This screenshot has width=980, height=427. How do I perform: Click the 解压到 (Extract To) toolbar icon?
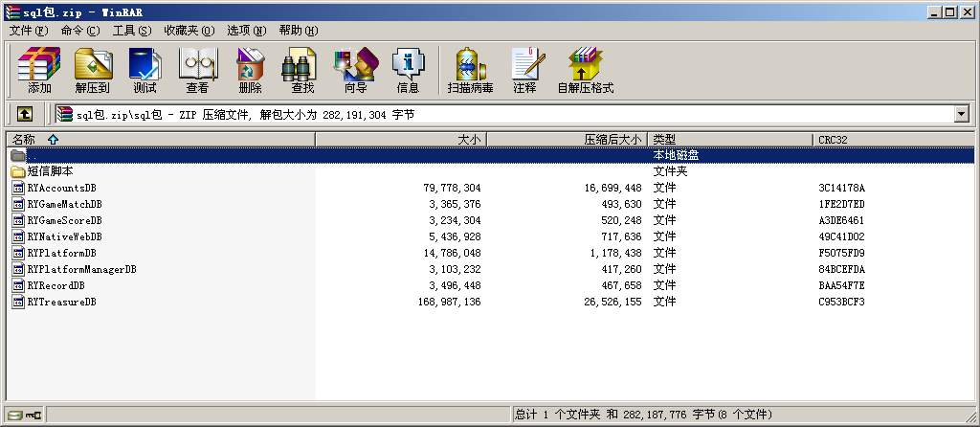click(x=93, y=70)
